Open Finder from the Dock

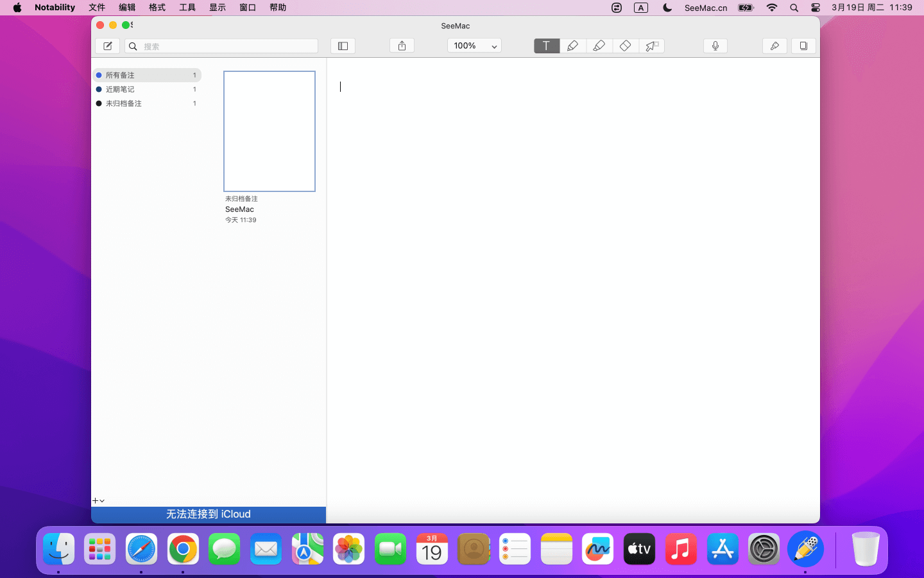point(59,549)
